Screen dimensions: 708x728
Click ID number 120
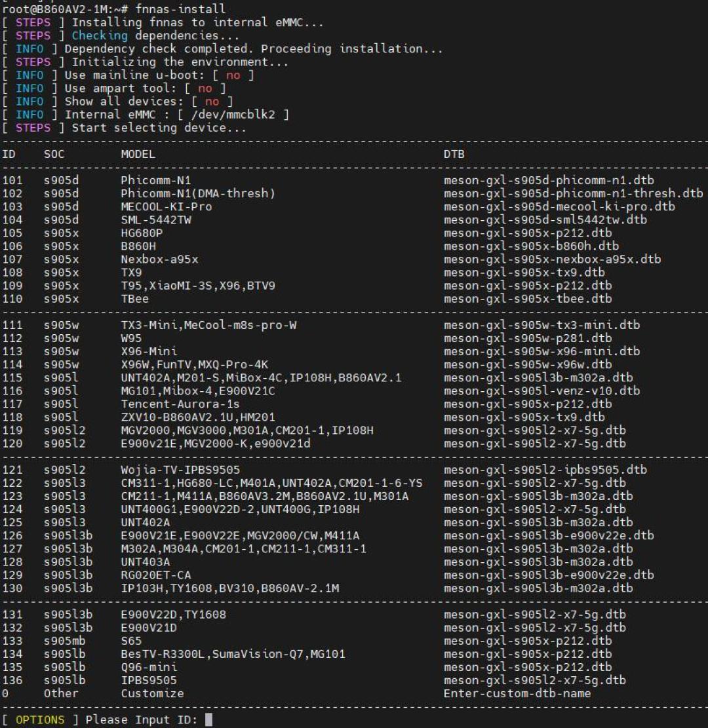click(x=12, y=444)
